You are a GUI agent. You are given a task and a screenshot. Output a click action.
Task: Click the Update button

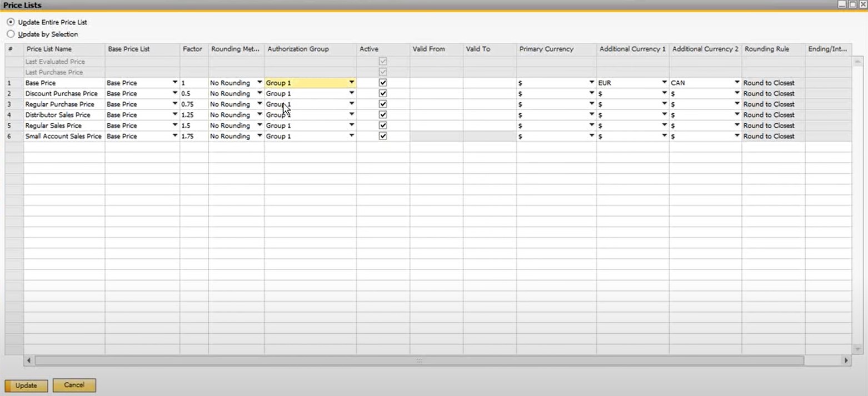pyautogui.click(x=26, y=385)
